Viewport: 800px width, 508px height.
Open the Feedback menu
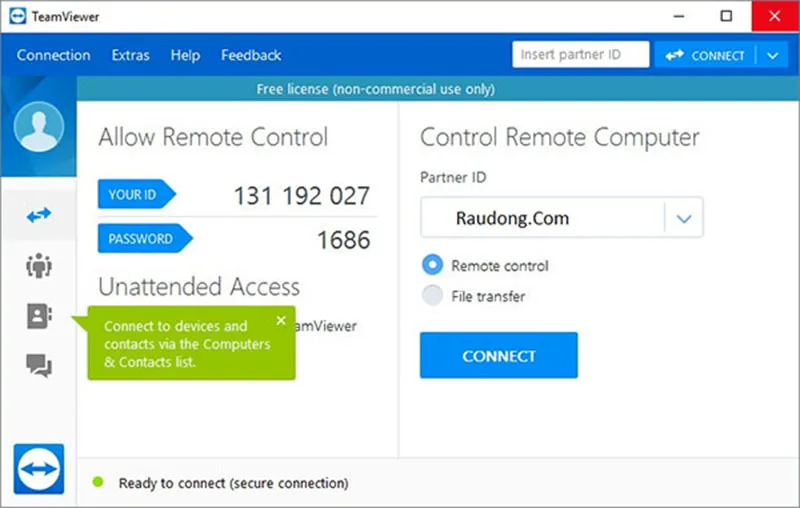[x=251, y=55]
